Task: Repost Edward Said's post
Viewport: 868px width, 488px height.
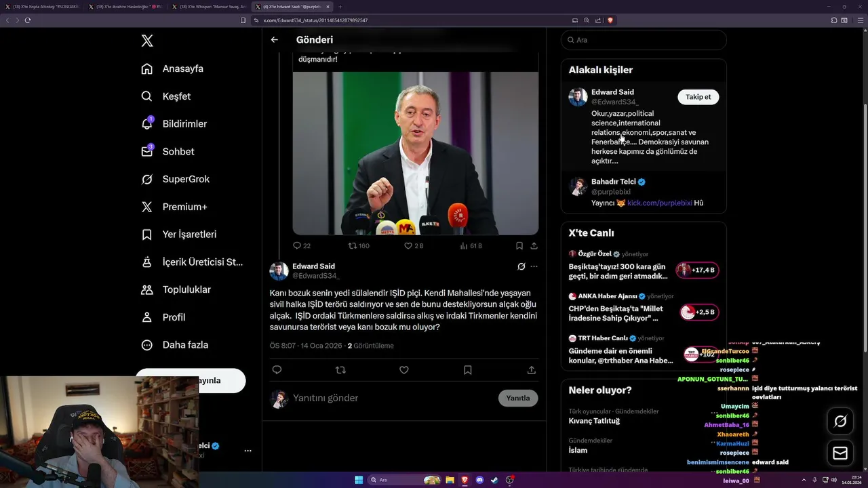Action: (340, 370)
